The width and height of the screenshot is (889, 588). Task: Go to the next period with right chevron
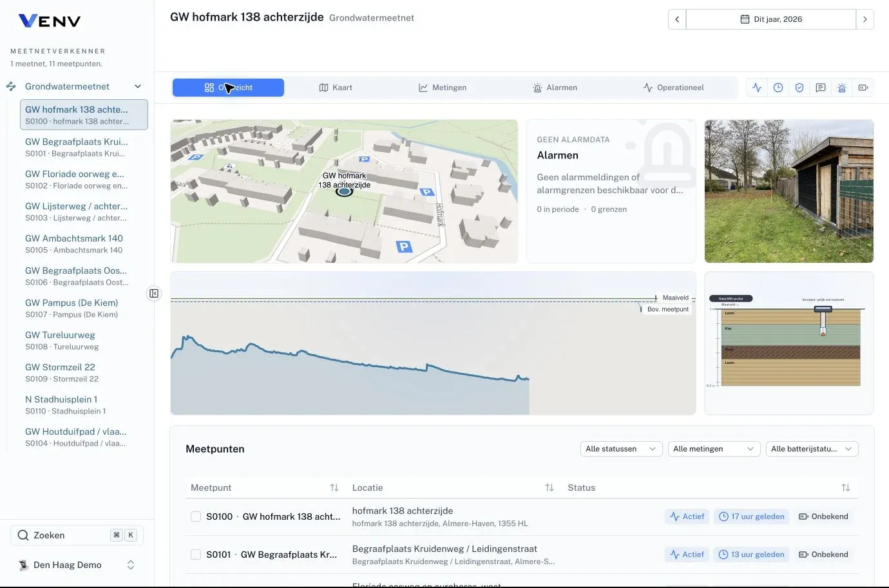point(865,19)
